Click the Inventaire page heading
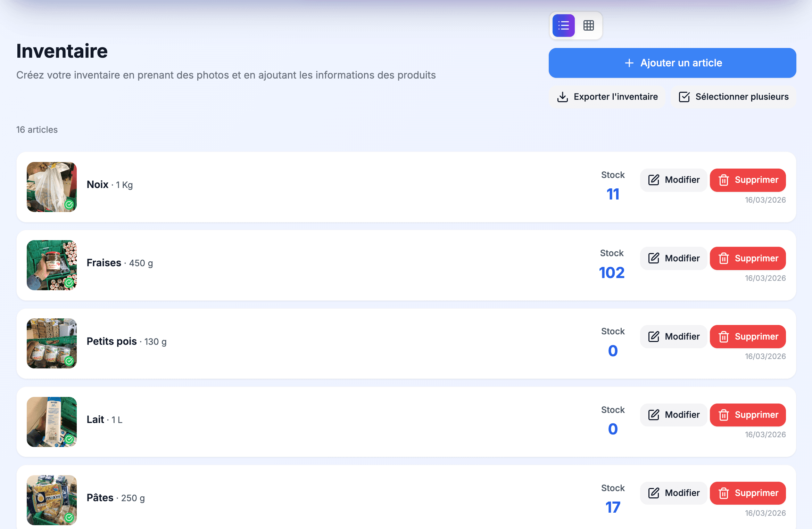The image size is (812, 529). coord(62,51)
